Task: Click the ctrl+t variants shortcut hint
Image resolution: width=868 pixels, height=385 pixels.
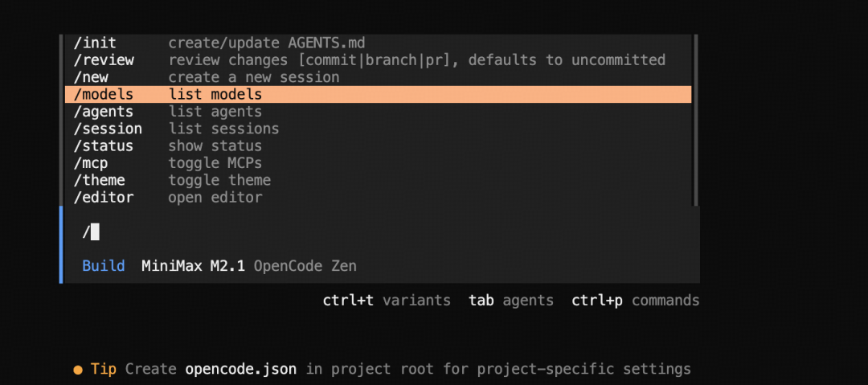Action: [387, 301]
